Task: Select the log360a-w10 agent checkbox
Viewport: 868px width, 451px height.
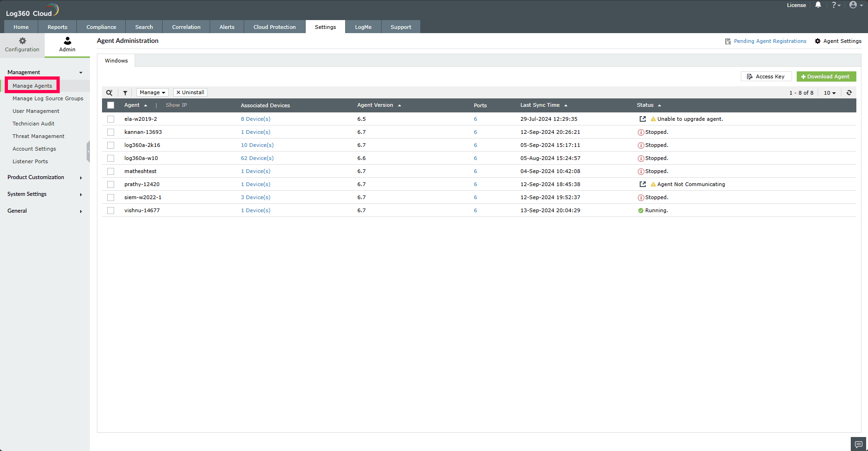Action: (x=110, y=159)
